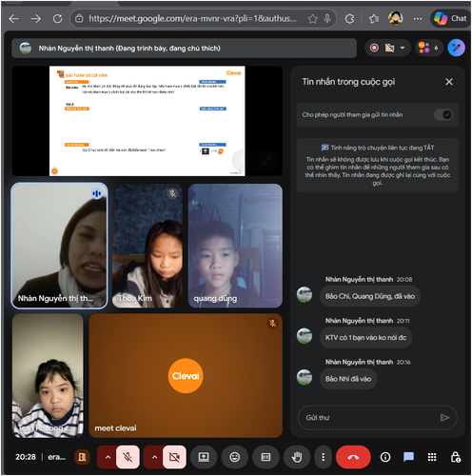
Task: Expand dropdown arrow next to top camera icon
Action: (x=403, y=48)
